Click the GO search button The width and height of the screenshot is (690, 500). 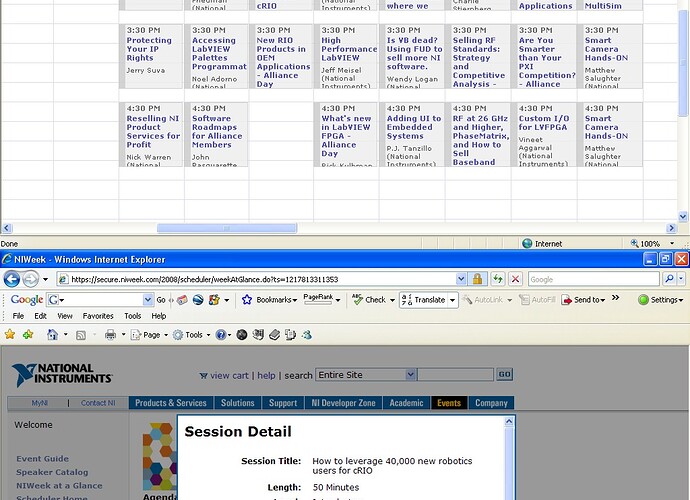504,375
